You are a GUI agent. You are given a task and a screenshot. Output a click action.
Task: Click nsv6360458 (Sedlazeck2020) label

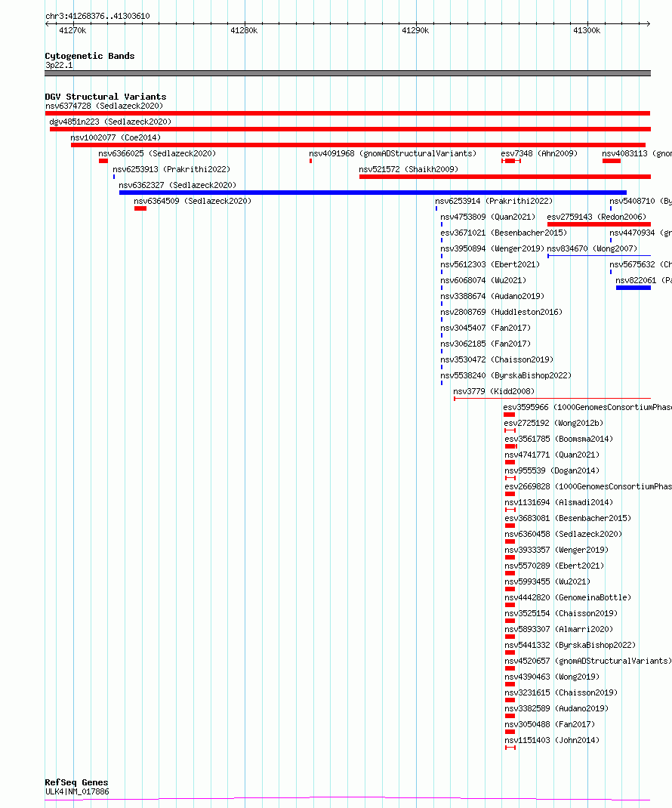click(563, 535)
